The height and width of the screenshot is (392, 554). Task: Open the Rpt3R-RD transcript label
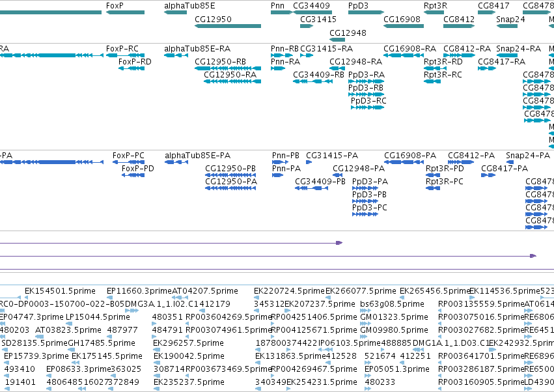coord(443,61)
